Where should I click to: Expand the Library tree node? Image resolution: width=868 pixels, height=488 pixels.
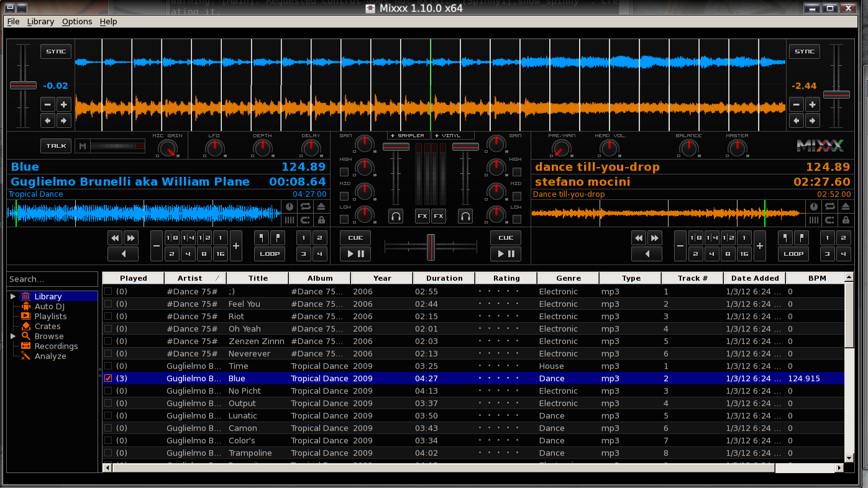coord(13,297)
